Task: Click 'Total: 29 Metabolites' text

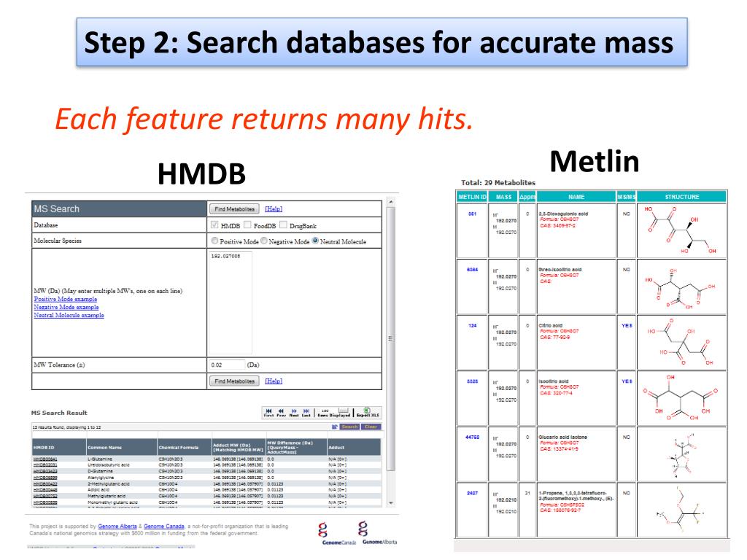Action: pyautogui.click(x=498, y=183)
